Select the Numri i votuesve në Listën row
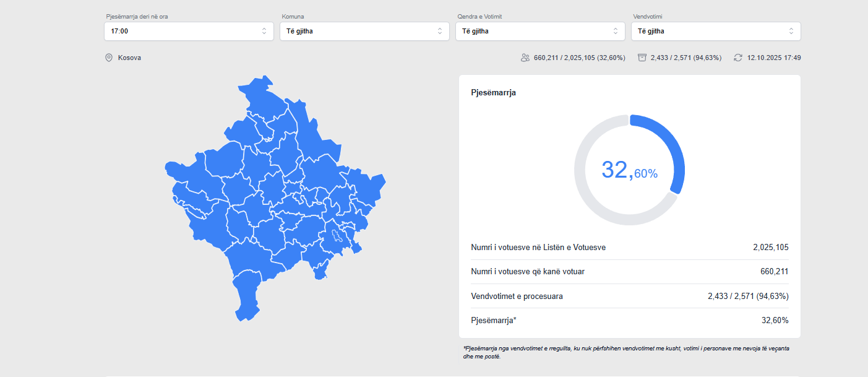 (629, 248)
